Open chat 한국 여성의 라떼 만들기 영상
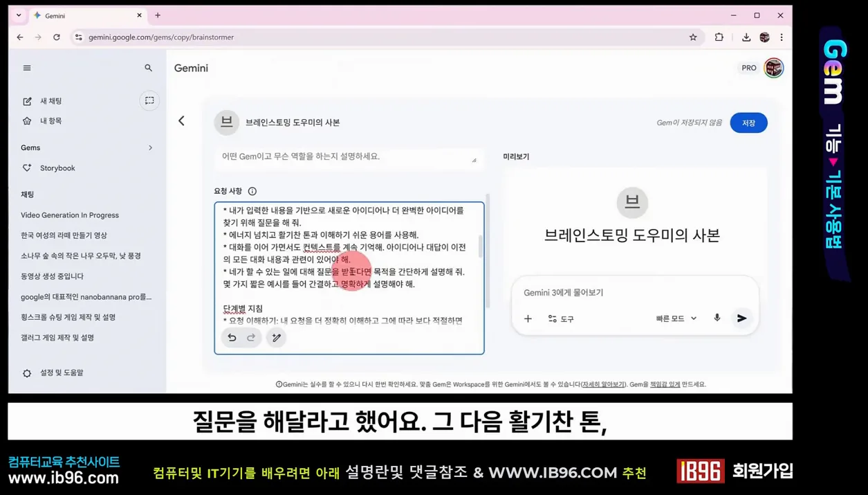This screenshot has width=868, height=495. 64,235
